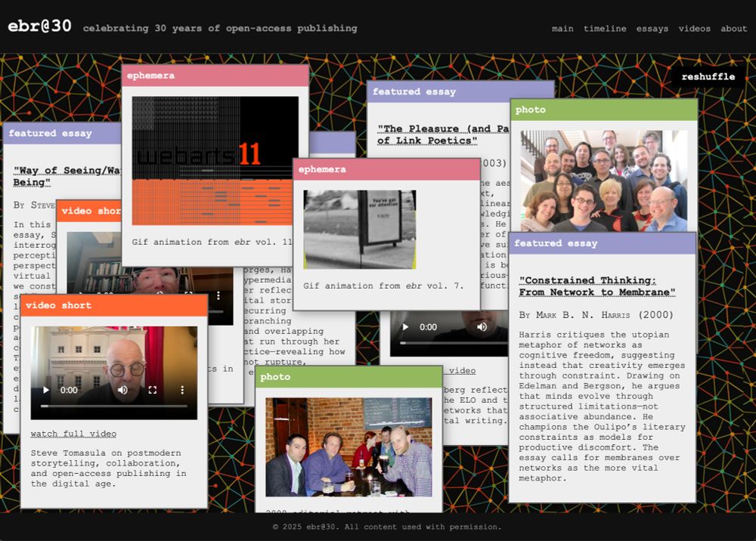
Task: Play the Steve Tomasula video short
Action: coord(46,390)
